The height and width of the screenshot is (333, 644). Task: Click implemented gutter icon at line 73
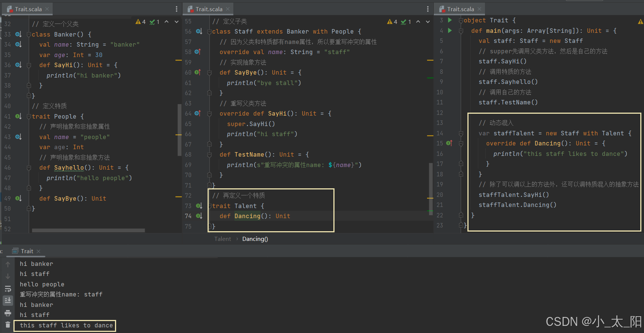tap(199, 206)
